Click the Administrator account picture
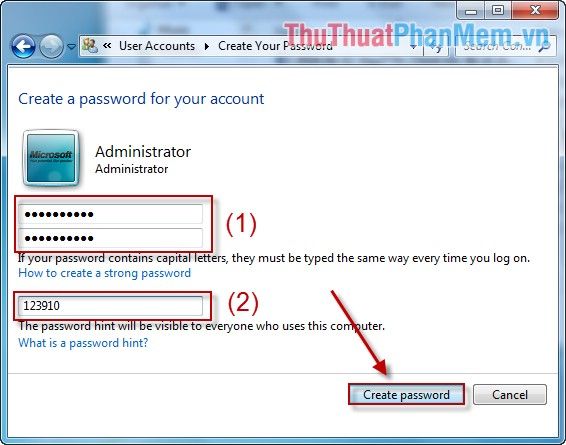This screenshot has height=445, width=566. point(51,158)
